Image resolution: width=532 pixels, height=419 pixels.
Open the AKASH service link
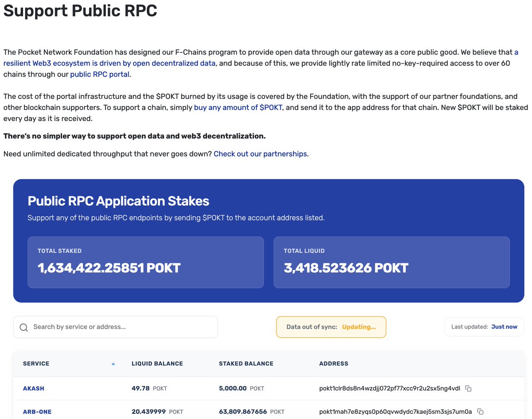coord(34,388)
